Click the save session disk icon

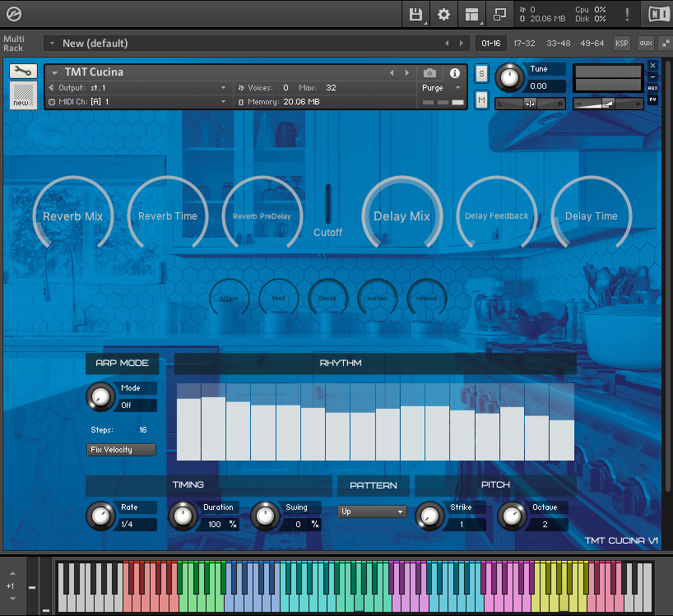(415, 14)
